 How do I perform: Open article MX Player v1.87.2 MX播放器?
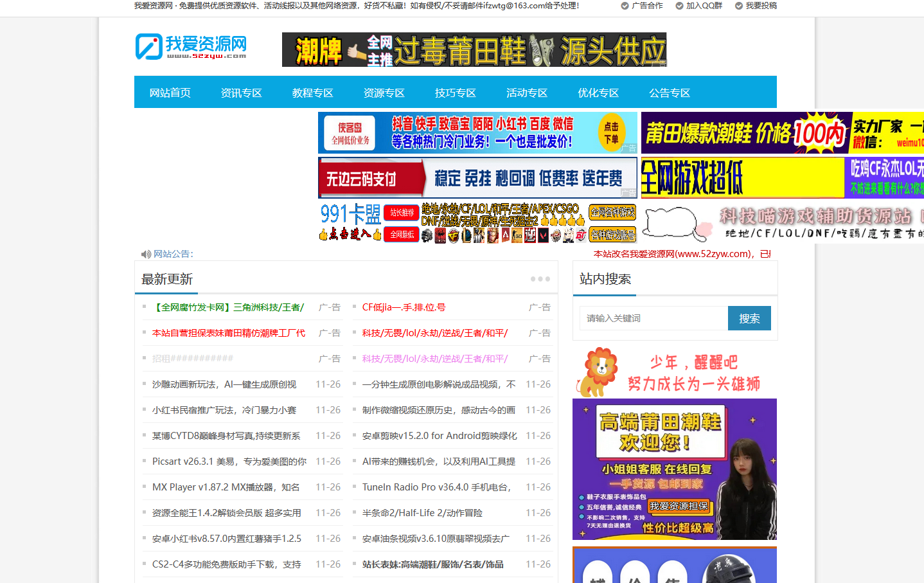pyautogui.click(x=226, y=487)
